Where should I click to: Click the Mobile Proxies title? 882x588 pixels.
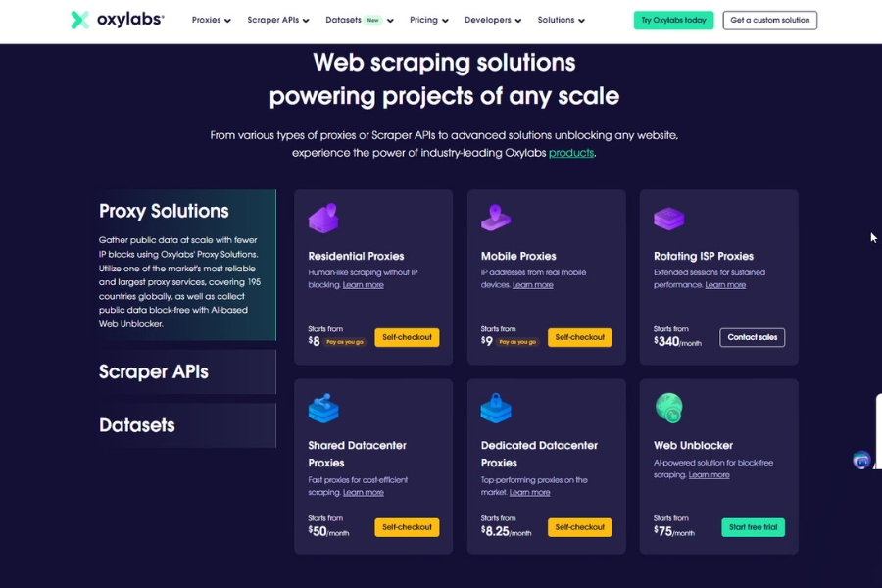click(x=518, y=256)
